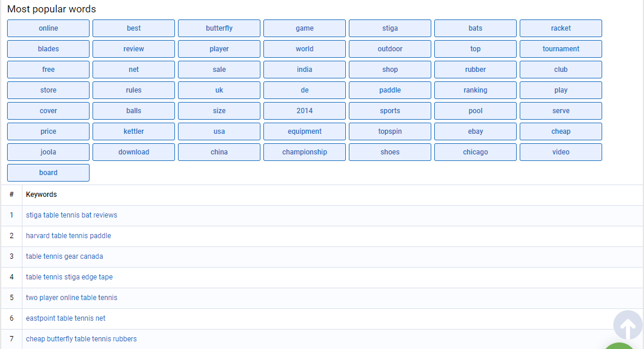The image size is (644, 349).
Task: Select the "kettler" word button
Action: pos(134,131)
